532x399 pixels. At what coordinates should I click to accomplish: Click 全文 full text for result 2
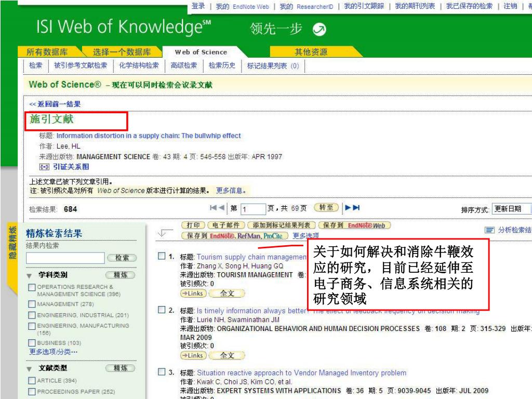pyautogui.click(x=227, y=355)
